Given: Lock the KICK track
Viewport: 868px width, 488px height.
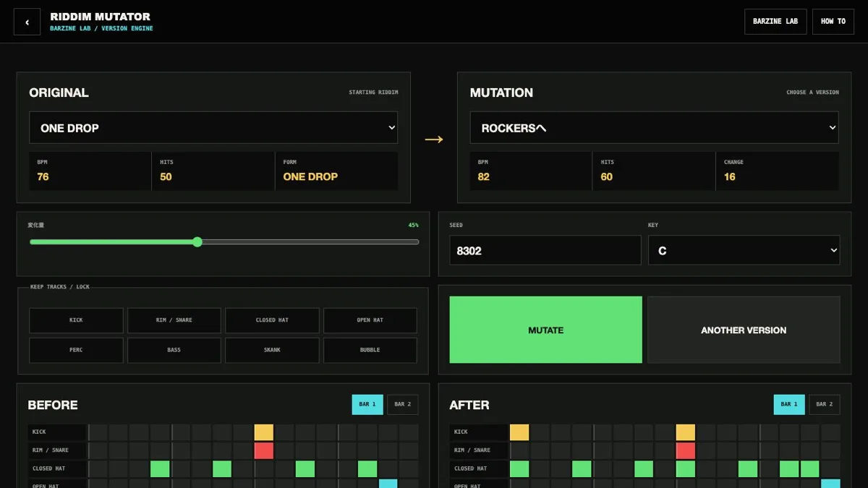Looking at the screenshot, I should 76,320.
